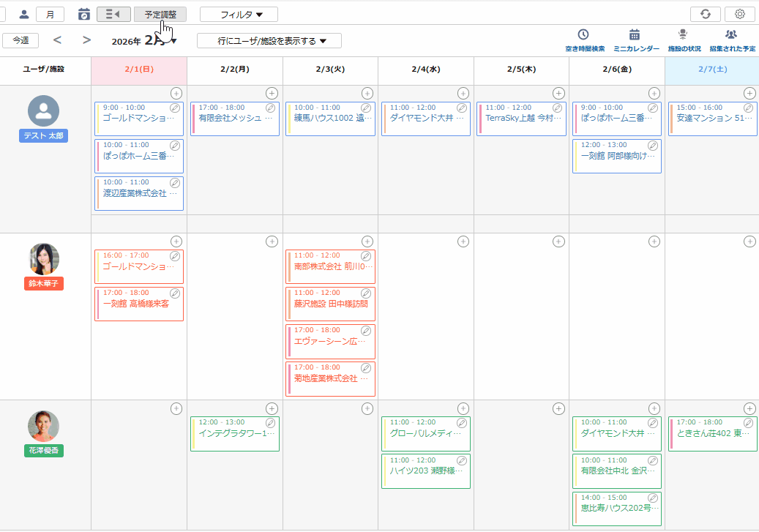This screenshot has height=532, width=759.
Task: Open the フィルタ dropdown
Action: (x=239, y=14)
